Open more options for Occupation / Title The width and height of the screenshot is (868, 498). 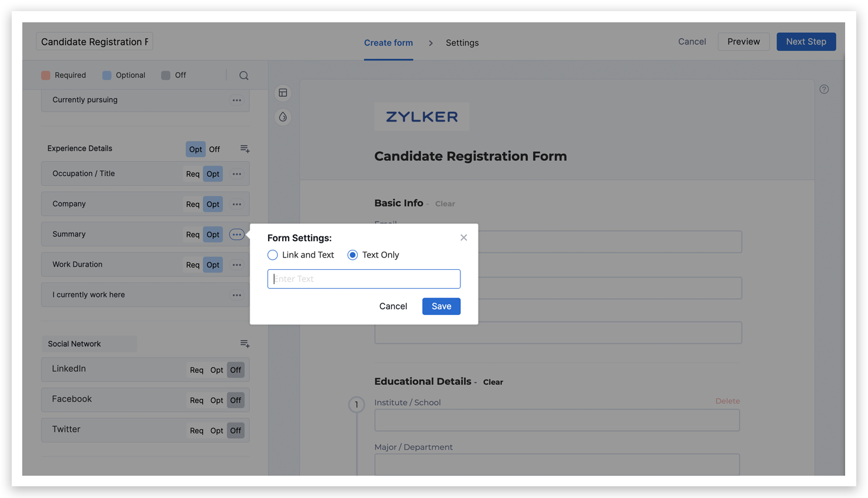tap(236, 174)
